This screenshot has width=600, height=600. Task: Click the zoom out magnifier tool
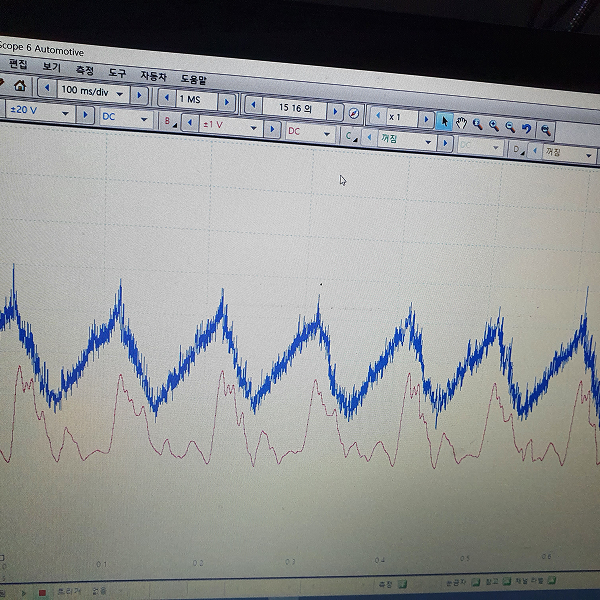click(x=510, y=126)
